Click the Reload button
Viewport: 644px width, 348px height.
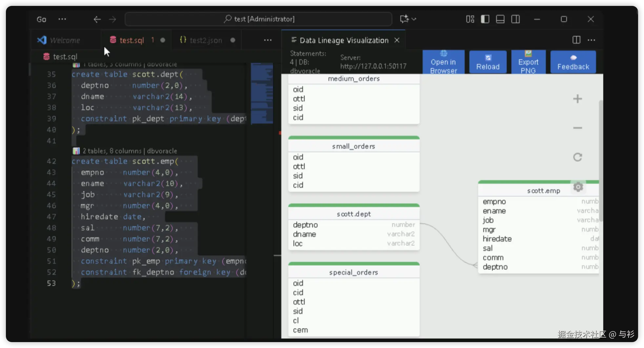click(x=488, y=62)
